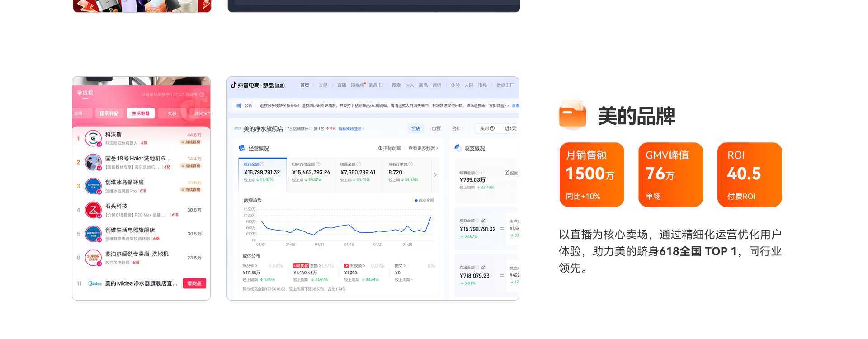Click the 查看 link at announcement end

pyautogui.click(x=515, y=105)
